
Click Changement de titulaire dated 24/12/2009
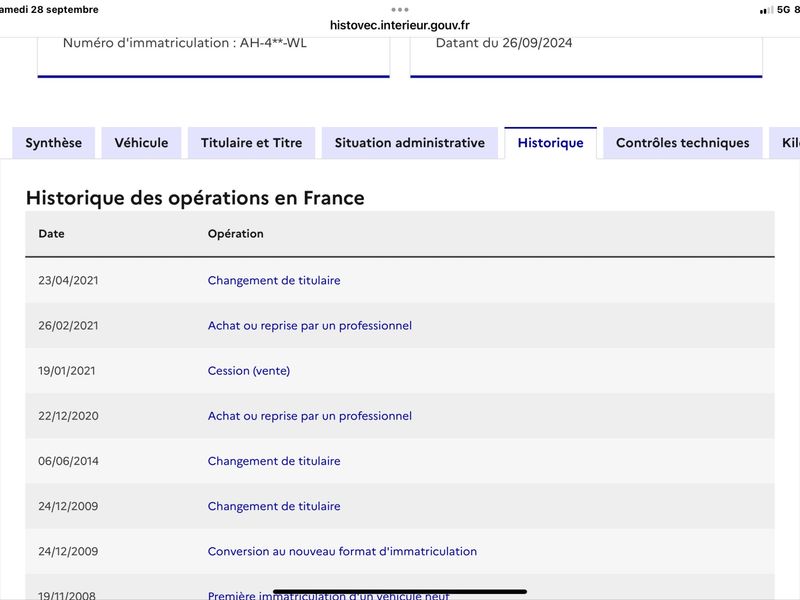[274, 506]
